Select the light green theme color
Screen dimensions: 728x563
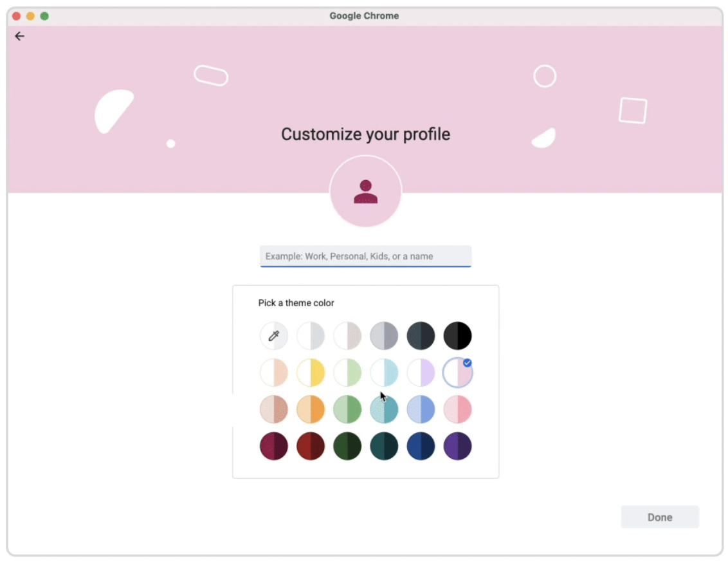pos(347,372)
